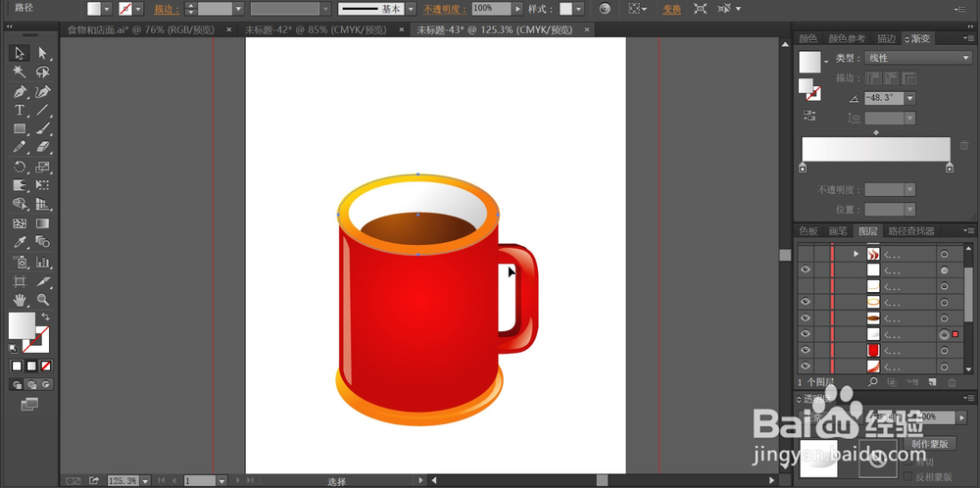Select the Symbol Sprayer tool
The width and height of the screenshot is (980, 488).
click(20, 262)
